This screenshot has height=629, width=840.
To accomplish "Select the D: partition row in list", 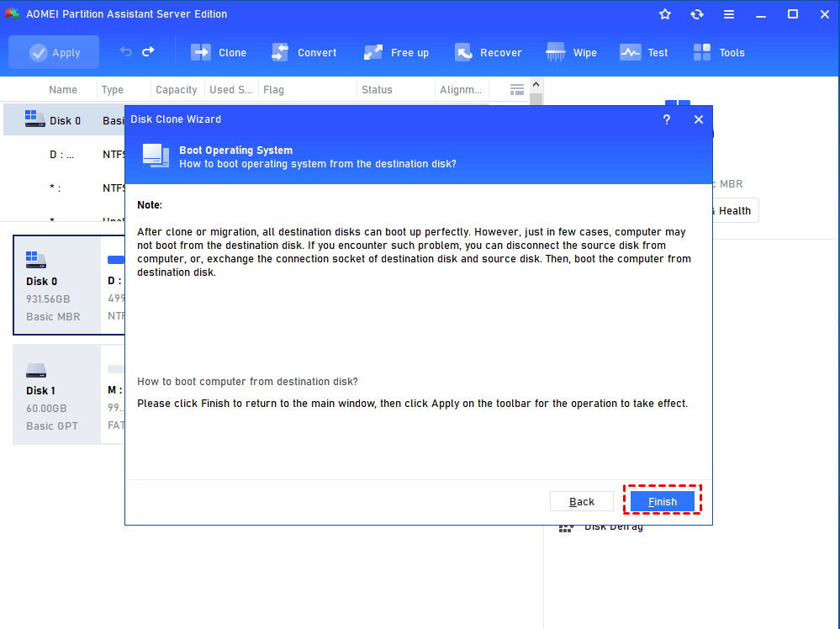I will click(x=64, y=155).
